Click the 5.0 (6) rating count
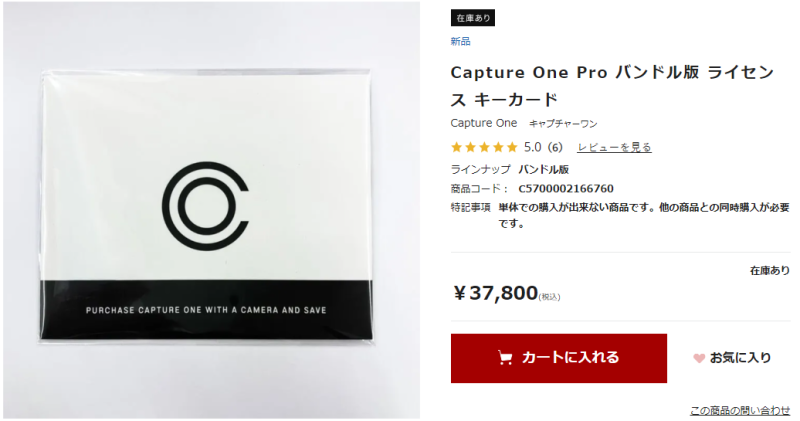 (543, 147)
